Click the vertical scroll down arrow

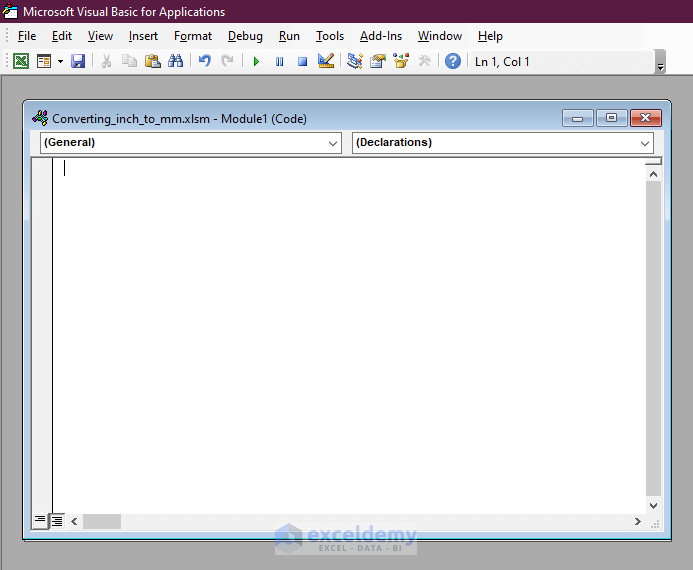(x=653, y=505)
